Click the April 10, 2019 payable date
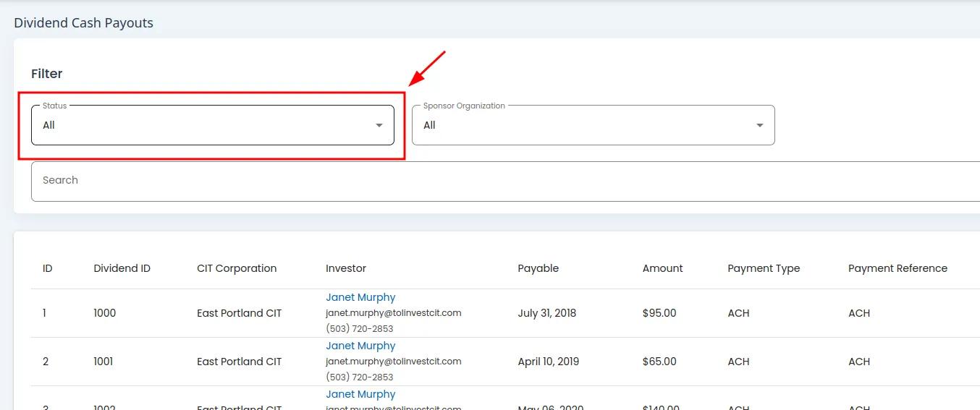 coord(548,362)
